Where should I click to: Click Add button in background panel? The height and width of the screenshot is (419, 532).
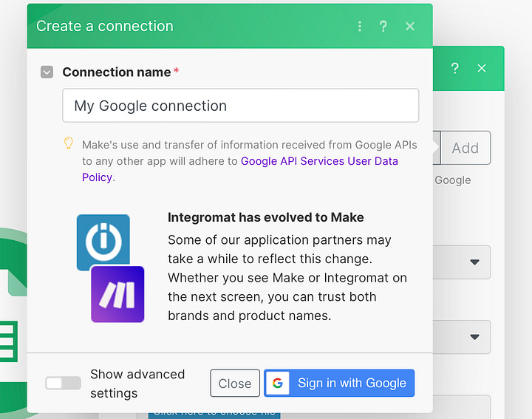(x=465, y=148)
